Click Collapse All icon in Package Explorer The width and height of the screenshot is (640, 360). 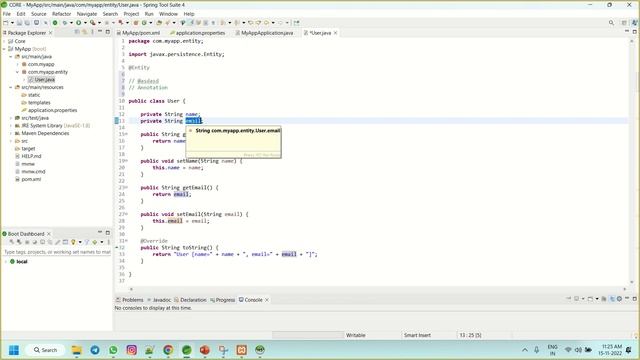(77, 32)
